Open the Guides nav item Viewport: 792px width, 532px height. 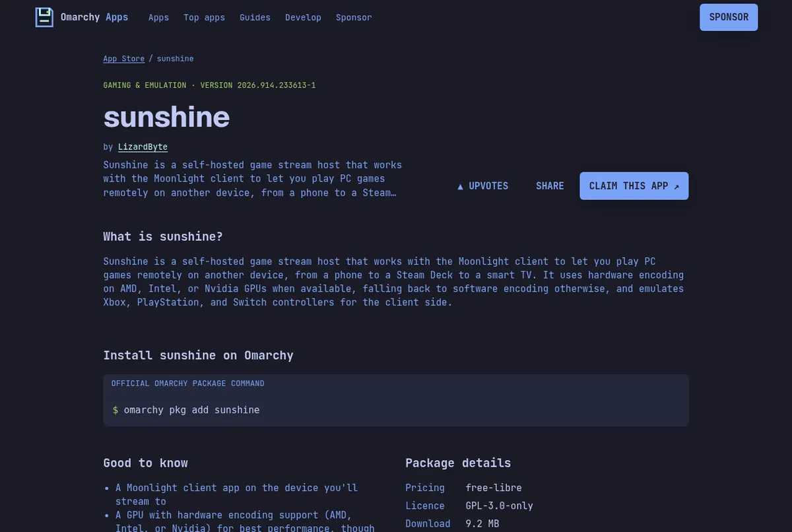click(255, 17)
